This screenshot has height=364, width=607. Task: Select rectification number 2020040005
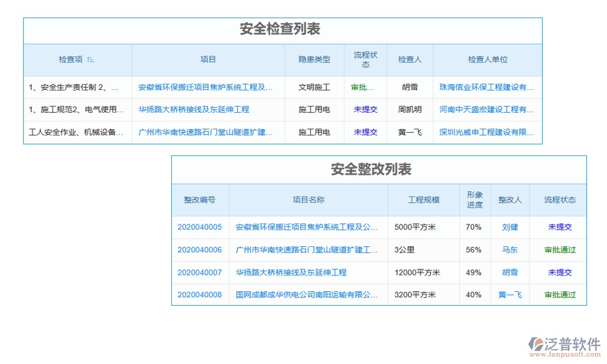[200, 227]
